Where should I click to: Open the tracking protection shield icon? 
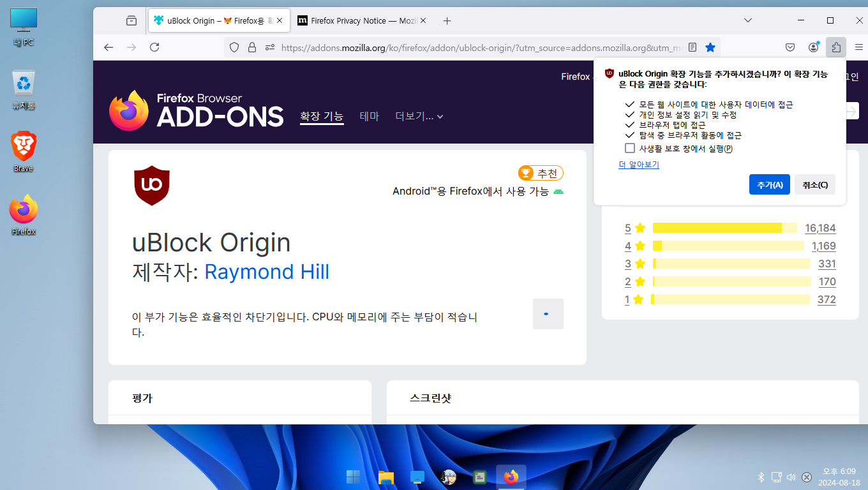point(234,47)
